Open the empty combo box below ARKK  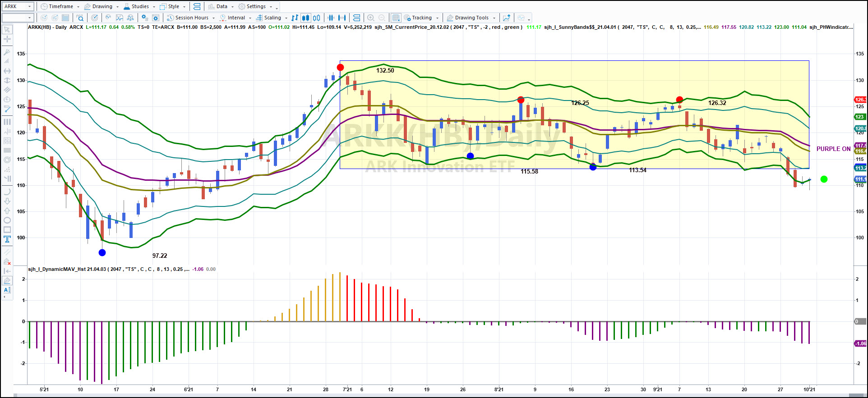18,18
